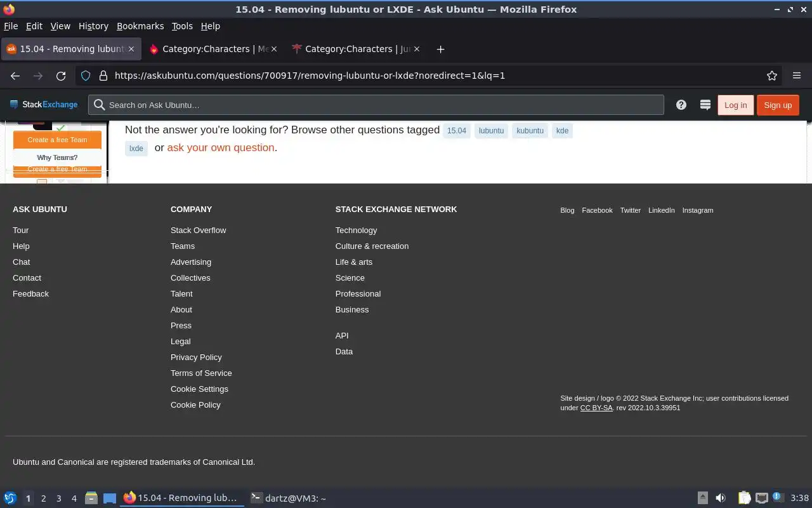This screenshot has height=508, width=812.
Task: Open the History menu
Action: [x=93, y=26]
